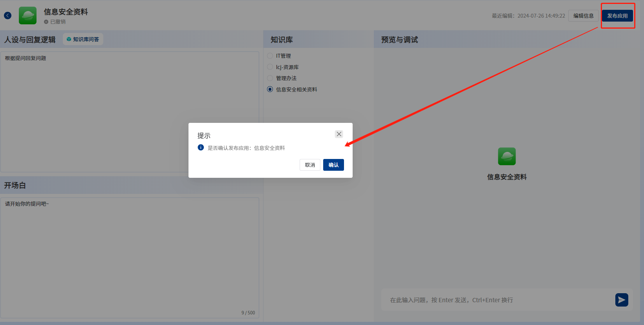Click the 信息安全资料 app title
Image resolution: width=644 pixels, height=325 pixels.
tap(66, 12)
